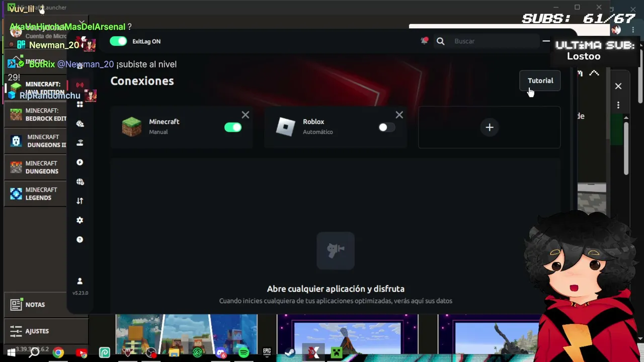This screenshot has height=362, width=644.
Task: Select Minecraft Dungeons II in launcher sidebar
Action: pos(35,141)
